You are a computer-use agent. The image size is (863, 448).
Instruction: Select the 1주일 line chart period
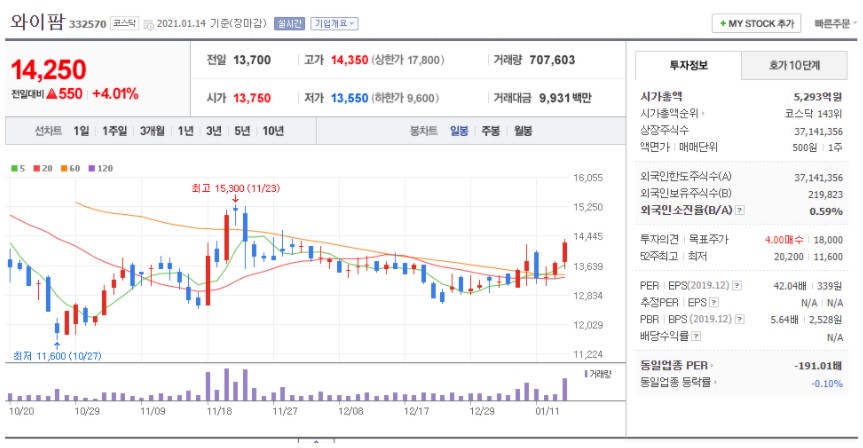pos(114,131)
